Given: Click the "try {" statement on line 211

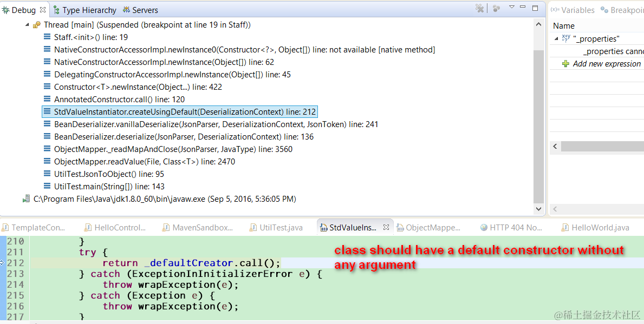Looking at the screenshot, I should click(x=94, y=252).
